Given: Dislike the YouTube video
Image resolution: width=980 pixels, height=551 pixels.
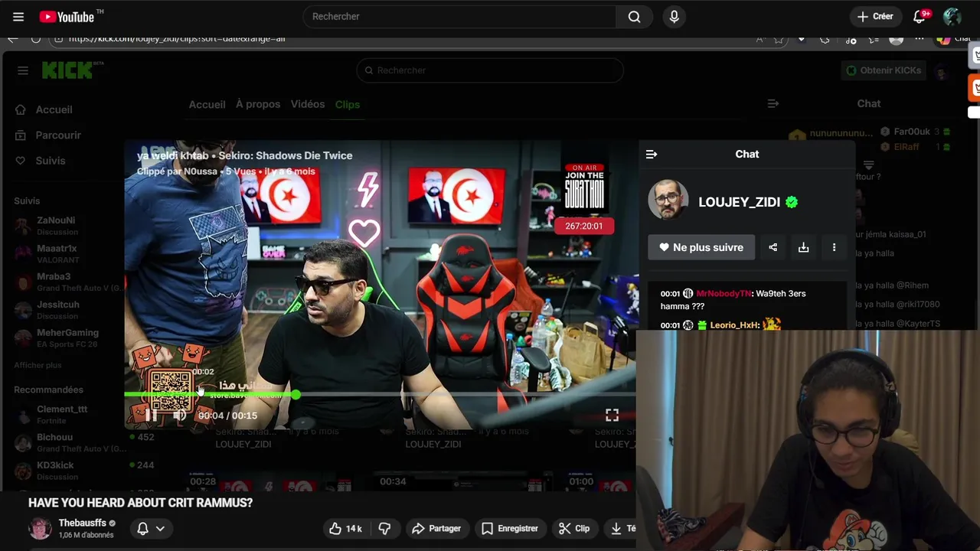Looking at the screenshot, I should pos(384,528).
